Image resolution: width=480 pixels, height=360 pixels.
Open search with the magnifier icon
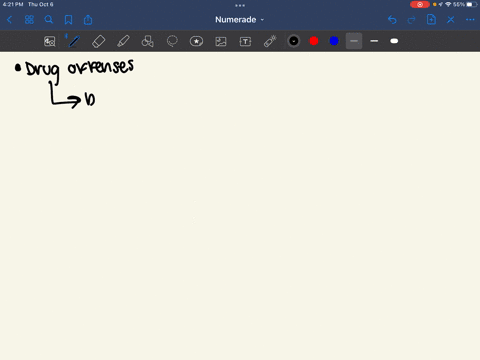click(x=49, y=20)
